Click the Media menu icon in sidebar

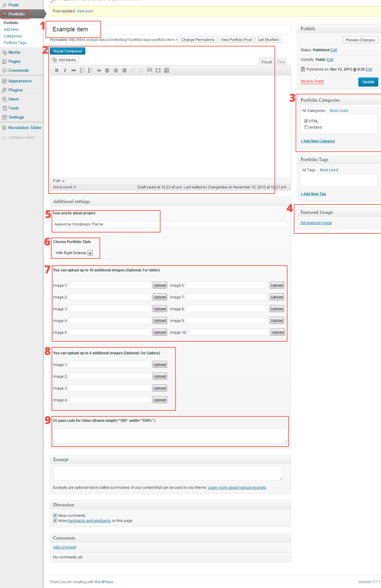4,52
